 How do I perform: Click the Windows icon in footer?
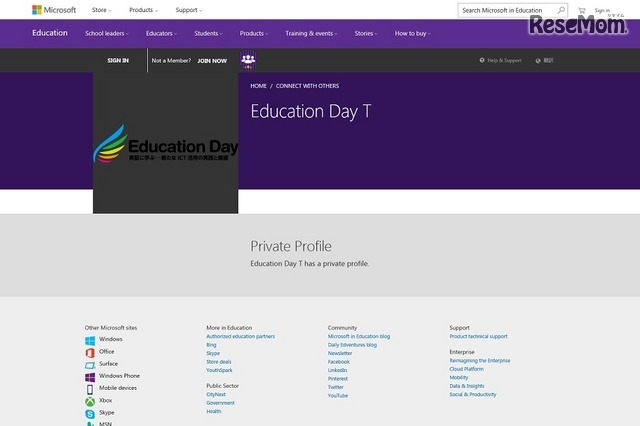pyautogui.click(x=90, y=339)
